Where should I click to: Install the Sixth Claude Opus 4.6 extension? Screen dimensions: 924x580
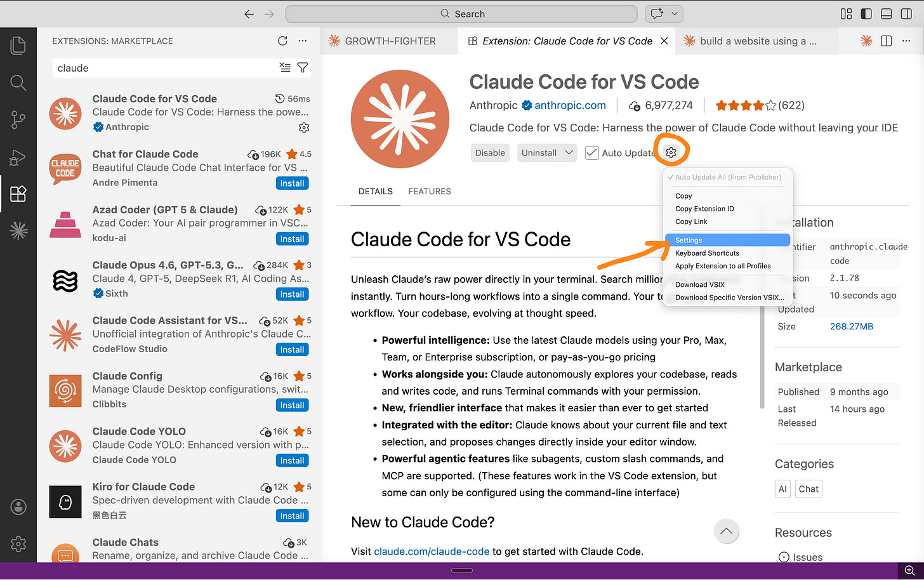(x=292, y=294)
